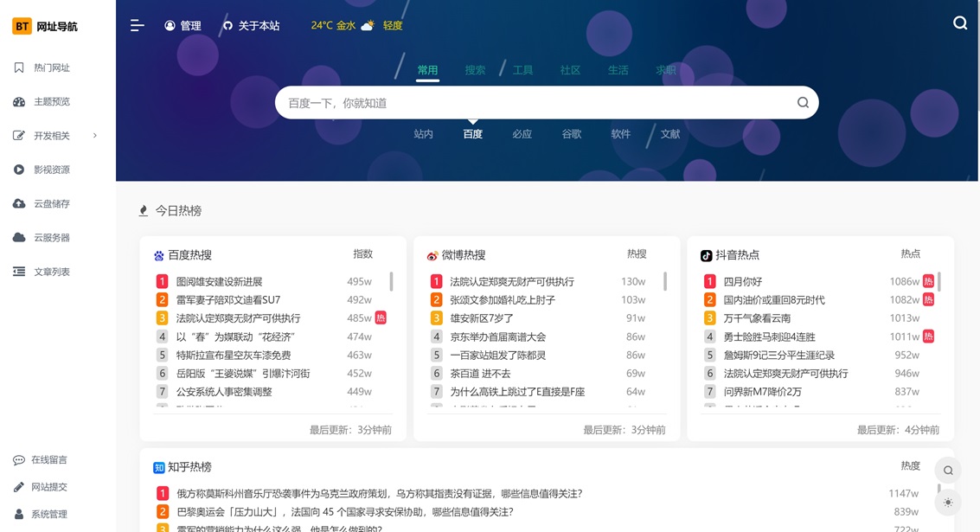Open 网站提交 in the sidebar
980x532 pixels.
(49, 487)
